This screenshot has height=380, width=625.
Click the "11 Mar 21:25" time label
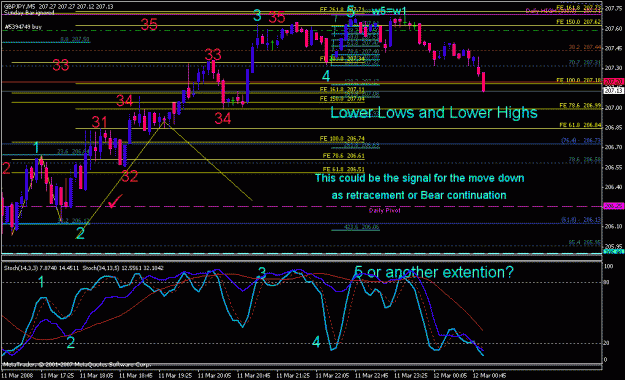293,376
